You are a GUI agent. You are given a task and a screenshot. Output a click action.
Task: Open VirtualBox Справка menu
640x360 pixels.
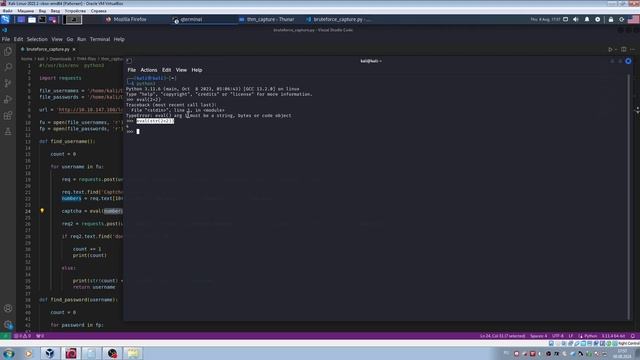tap(98, 11)
